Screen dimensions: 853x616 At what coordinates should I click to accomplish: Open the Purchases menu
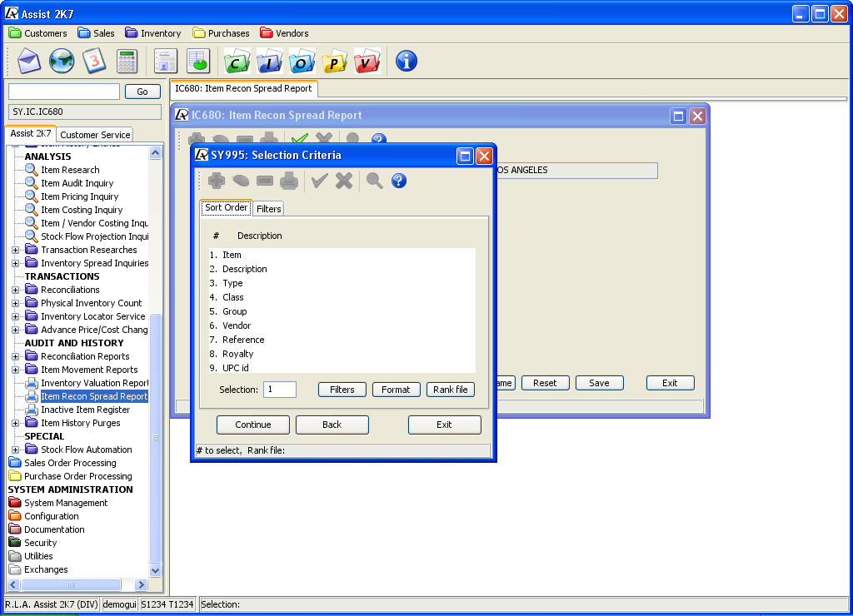pos(221,33)
